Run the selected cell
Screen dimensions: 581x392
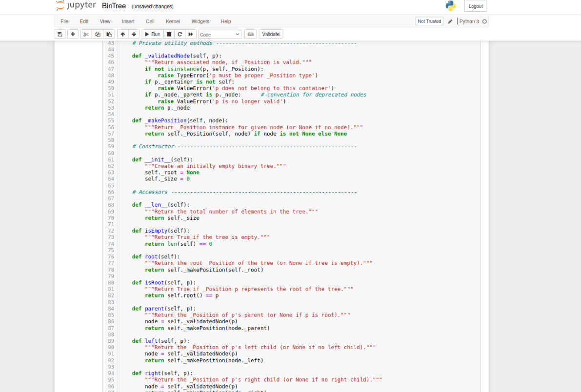[x=152, y=34]
